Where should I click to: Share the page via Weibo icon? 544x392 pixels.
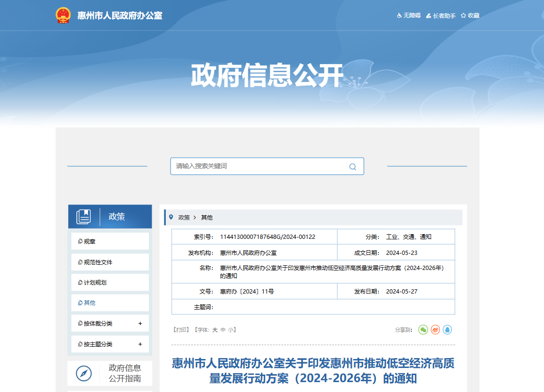tap(435, 330)
